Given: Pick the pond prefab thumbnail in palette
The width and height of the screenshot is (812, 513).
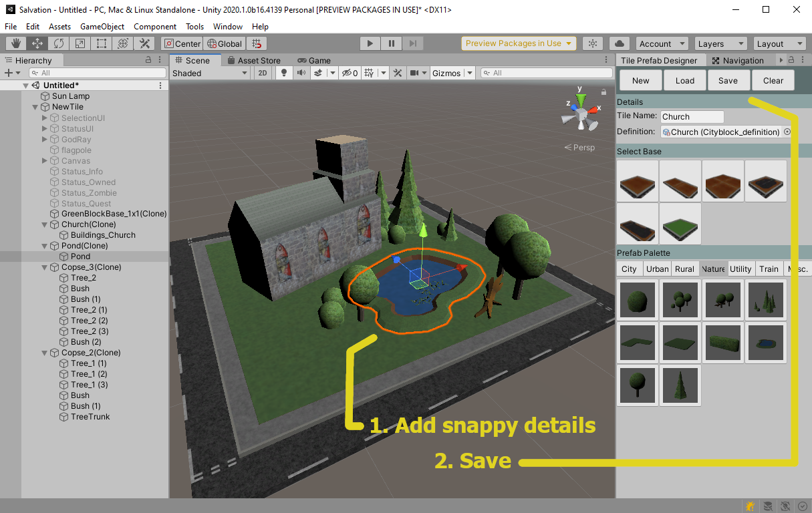Looking at the screenshot, I should pyautogui.click(x=765, y=343).
